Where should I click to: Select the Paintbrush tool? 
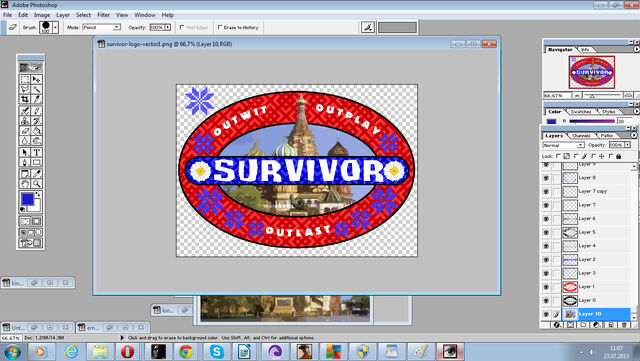pyautogui.click(x=36, y=110)
